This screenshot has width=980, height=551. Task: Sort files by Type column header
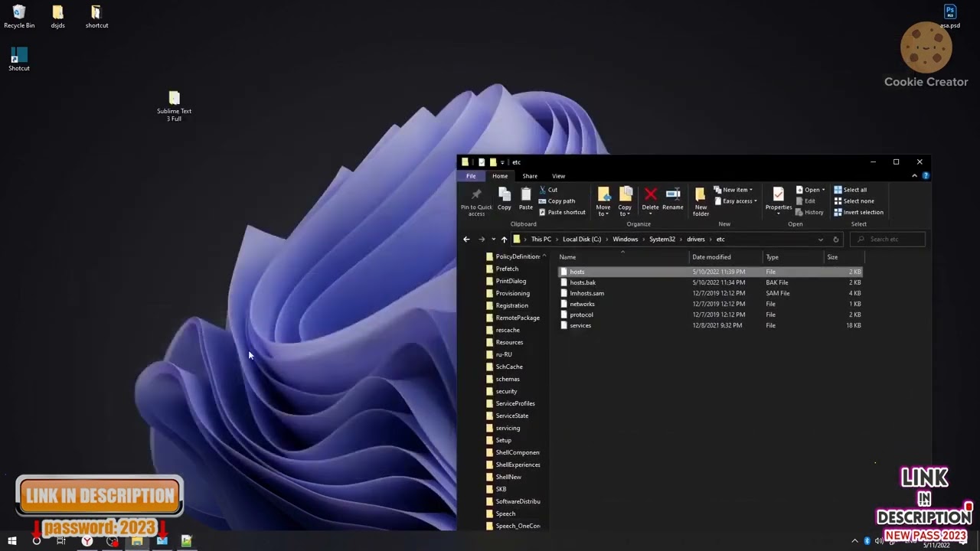click(x=793, y=257)
